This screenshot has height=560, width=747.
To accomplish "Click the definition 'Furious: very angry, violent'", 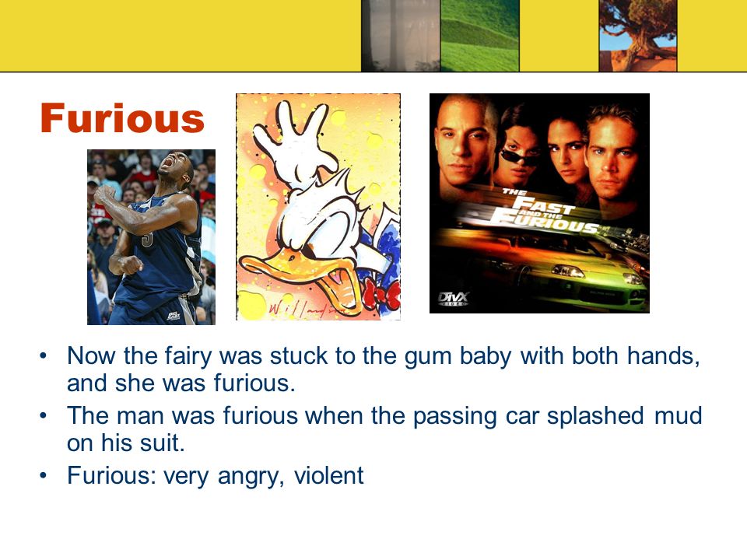I will click(216, 475).
